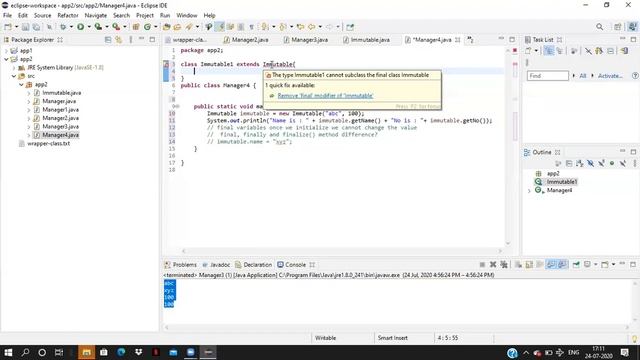Image resolution: width=640 pixels, height=360 pixels.
Task: Select wrapper-class.txt in Package Explorer
Action: pyautogui.click(x=48, y=144)
